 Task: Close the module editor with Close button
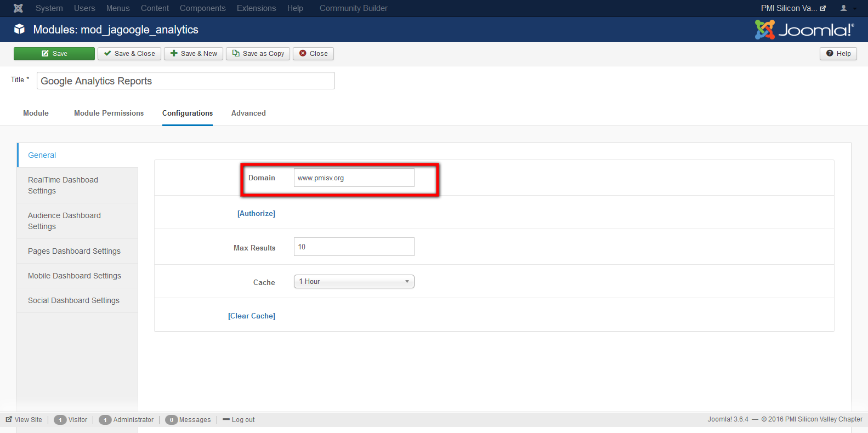[x=314, y=54]
